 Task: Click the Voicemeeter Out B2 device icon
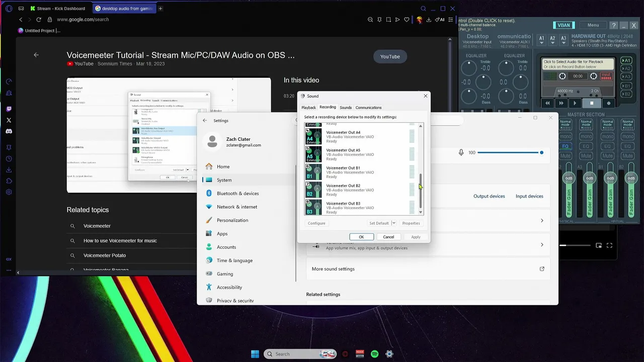point(313,190)
